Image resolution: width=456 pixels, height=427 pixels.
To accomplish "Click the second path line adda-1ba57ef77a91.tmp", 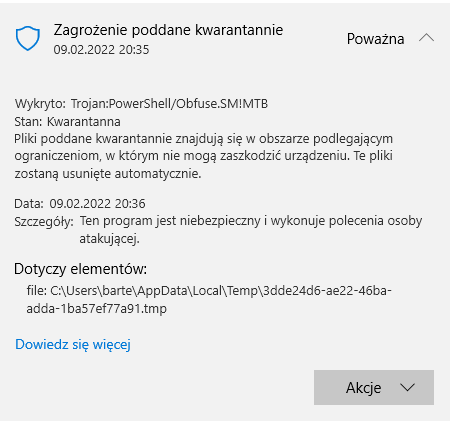I will (x=96, y=308).
